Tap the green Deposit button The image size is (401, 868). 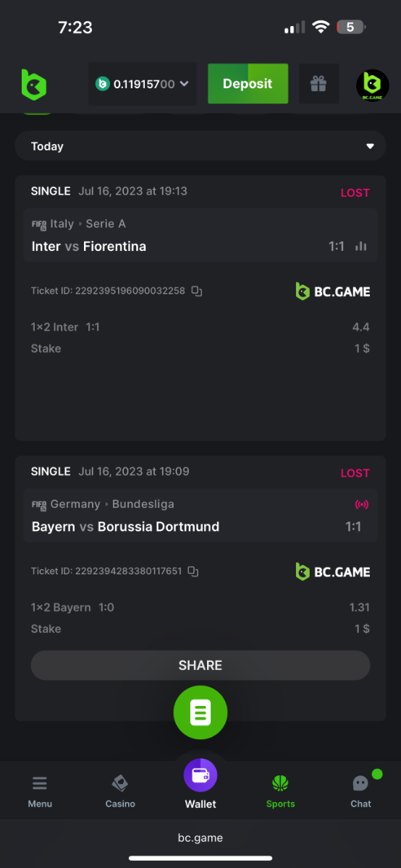tap(248, 84)
